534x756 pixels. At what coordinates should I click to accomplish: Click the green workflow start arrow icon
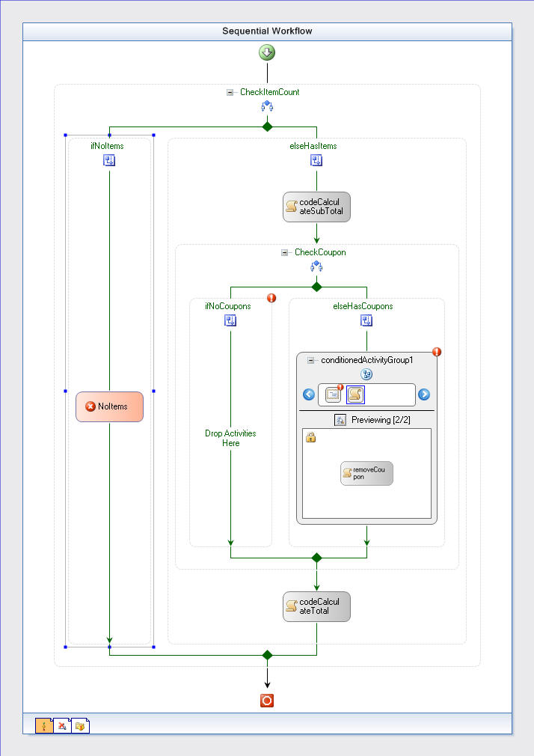(x=267, y=52)
